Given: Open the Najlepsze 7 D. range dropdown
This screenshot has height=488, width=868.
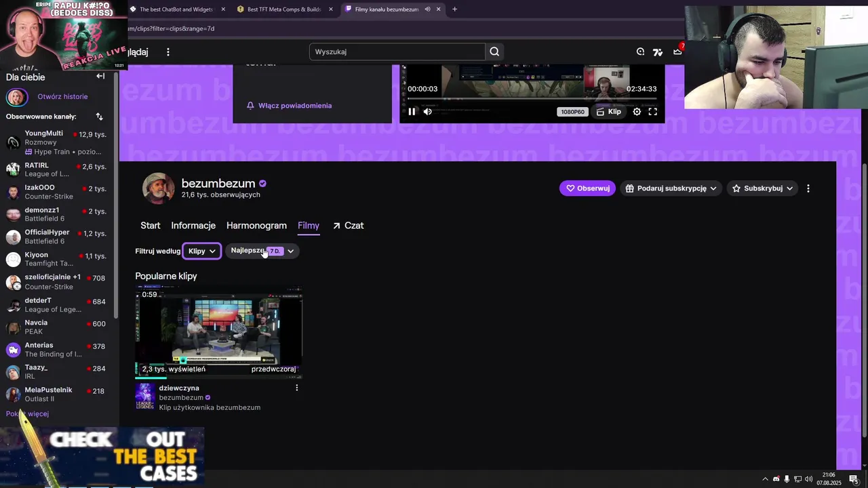Looking at the screenshot, I should pos(262,251).
